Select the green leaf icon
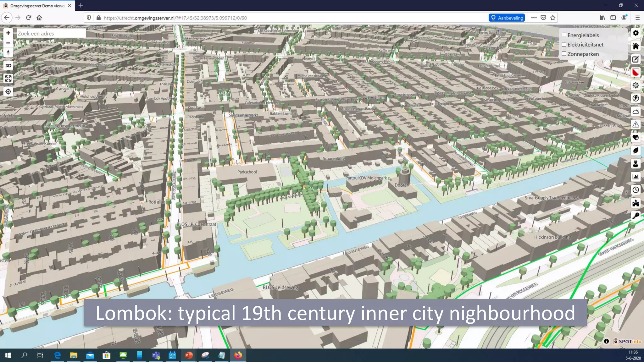 (x=636, y=151)
